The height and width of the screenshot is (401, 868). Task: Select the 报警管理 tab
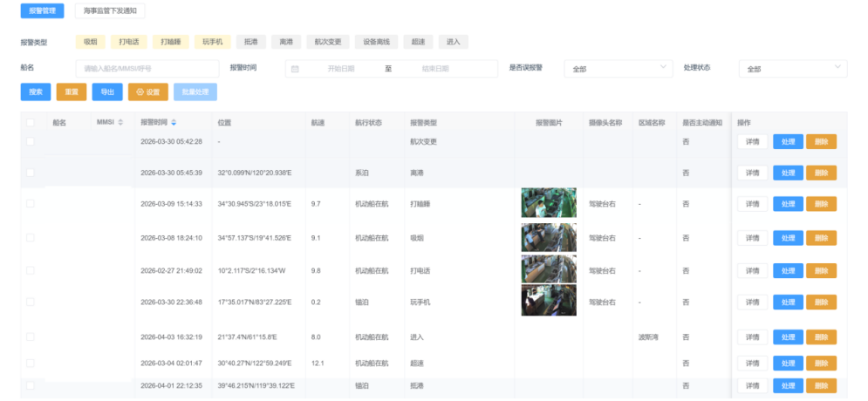tap(43, 11)
